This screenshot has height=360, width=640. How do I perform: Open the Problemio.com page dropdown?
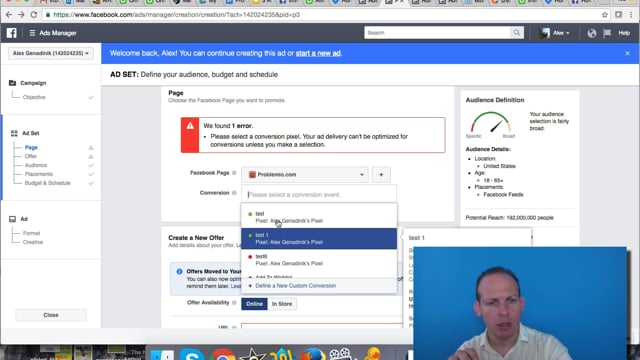pyautogui.click(x=305, y=175)
